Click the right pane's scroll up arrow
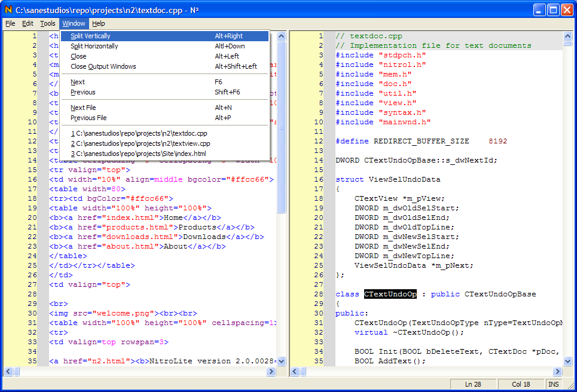 click(567, 36)
